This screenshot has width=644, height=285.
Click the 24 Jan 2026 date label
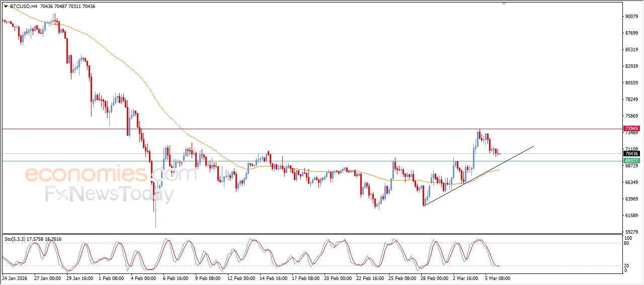(14, 277)
